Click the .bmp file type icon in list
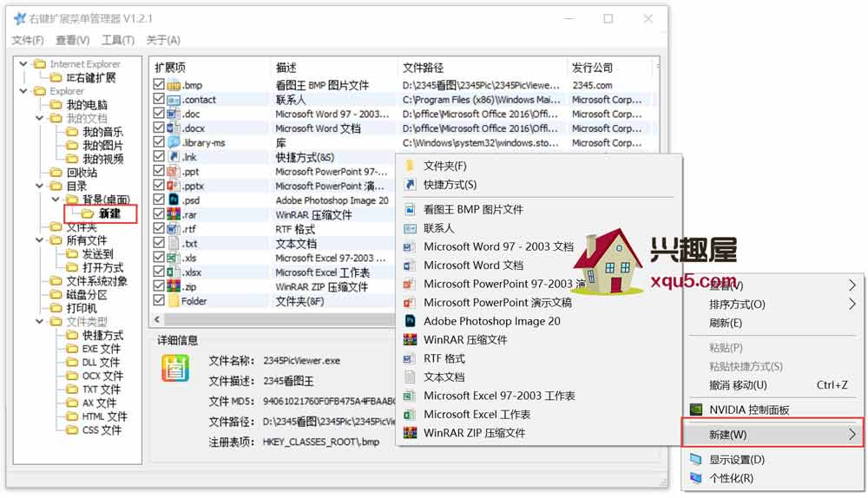868x498 pixels. click(x=174, y=85)
